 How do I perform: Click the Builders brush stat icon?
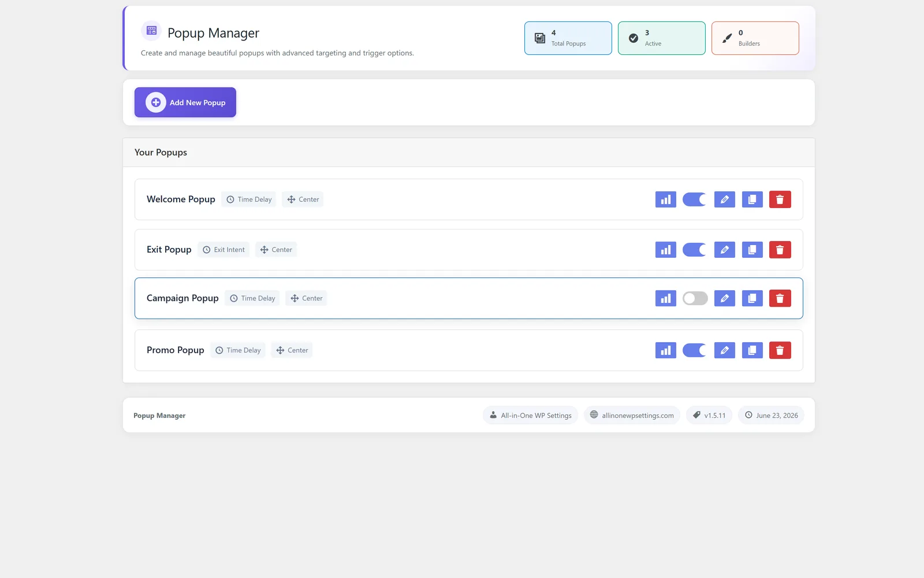[x=727, y=38]
